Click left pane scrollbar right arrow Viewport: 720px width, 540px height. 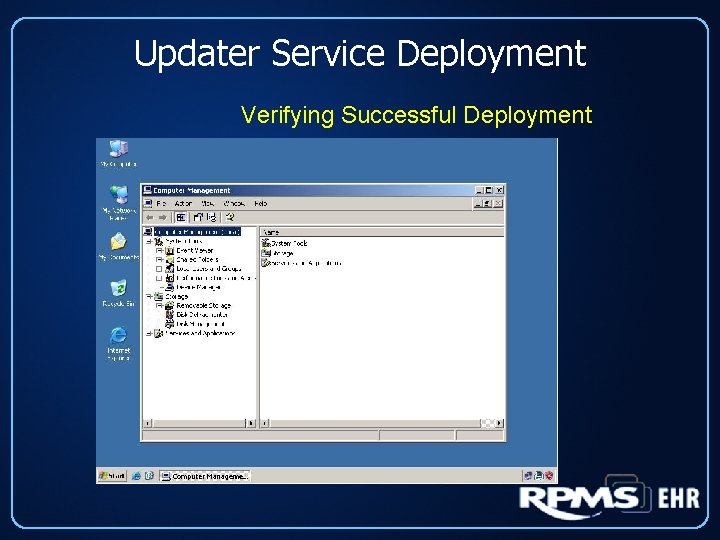point(251,423)
